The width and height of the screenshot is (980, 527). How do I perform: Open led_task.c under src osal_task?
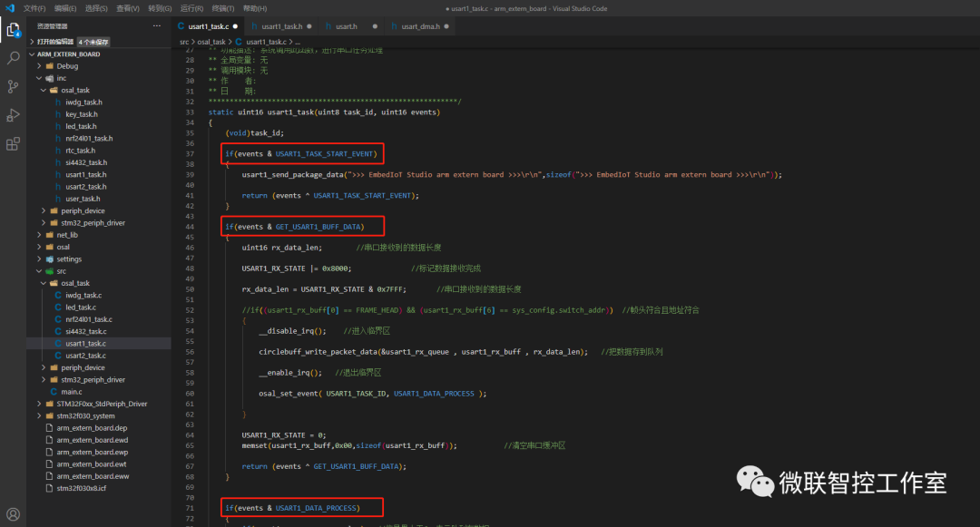(x=83, y=307)
